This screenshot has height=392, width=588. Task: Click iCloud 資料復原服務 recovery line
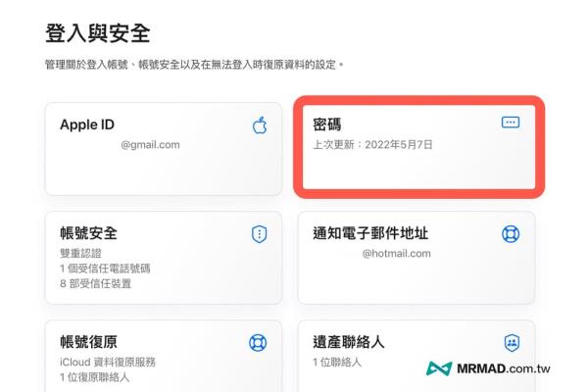pyautogui.click(x=108, y=362)
